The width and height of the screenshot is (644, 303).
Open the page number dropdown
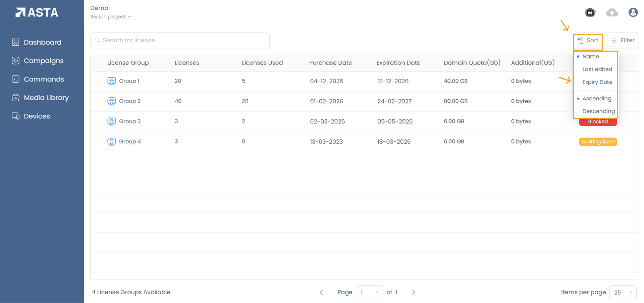tap(369, 293)
